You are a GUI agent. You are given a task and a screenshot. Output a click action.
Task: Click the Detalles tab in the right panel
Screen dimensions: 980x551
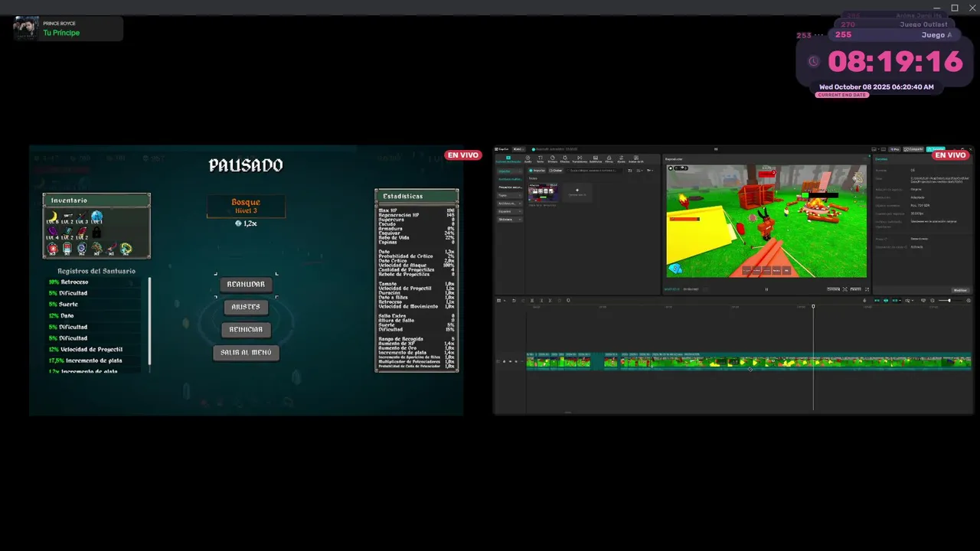(881, 159)
